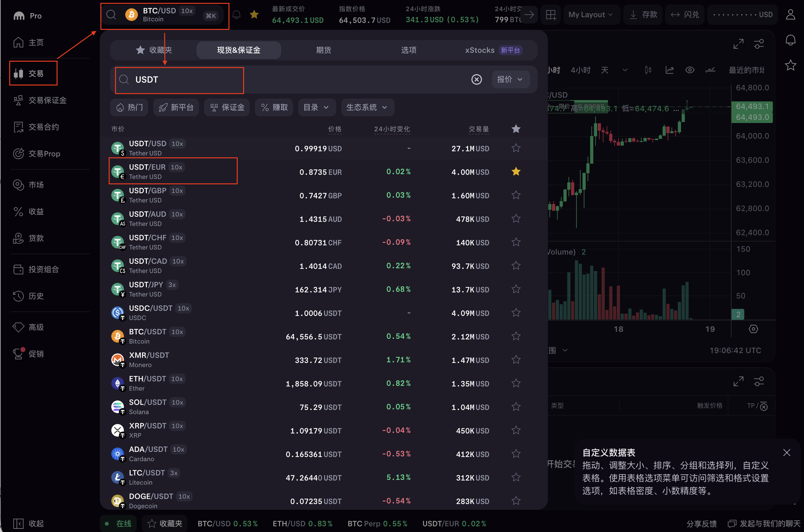This screenshot has width=804, height=532.
Task: Open the chart indicators line icon
Action: (x=669, y=70)
